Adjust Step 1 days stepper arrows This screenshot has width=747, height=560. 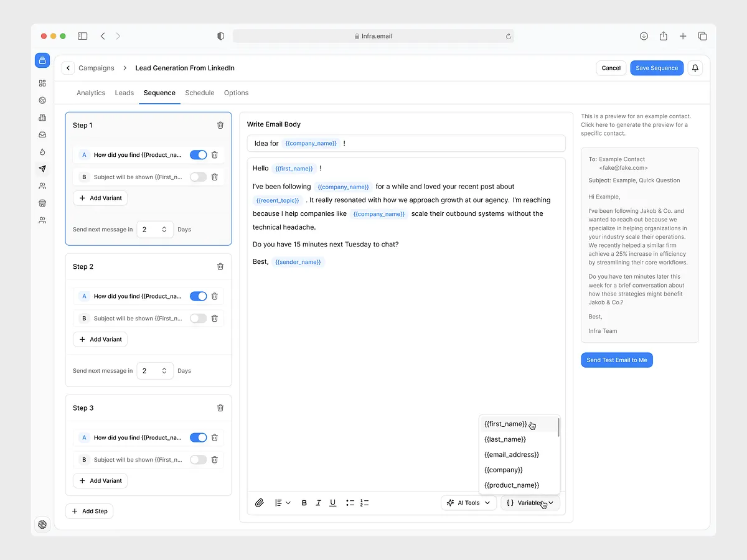(x=164, y=230)
